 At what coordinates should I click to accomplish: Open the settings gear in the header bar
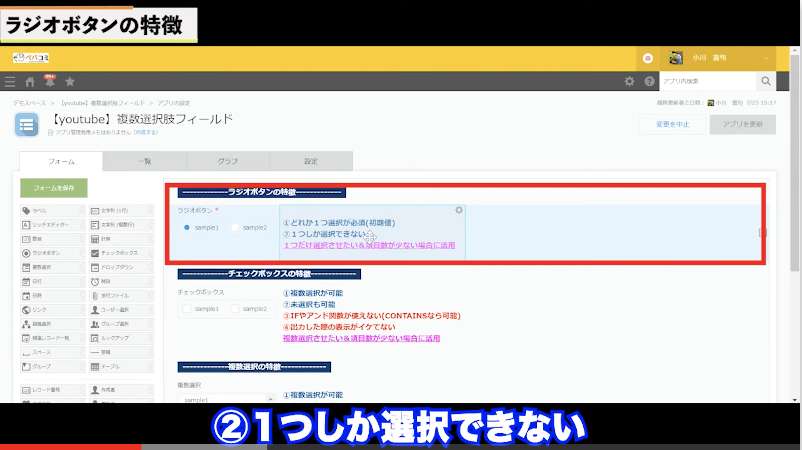pos(629,82)
